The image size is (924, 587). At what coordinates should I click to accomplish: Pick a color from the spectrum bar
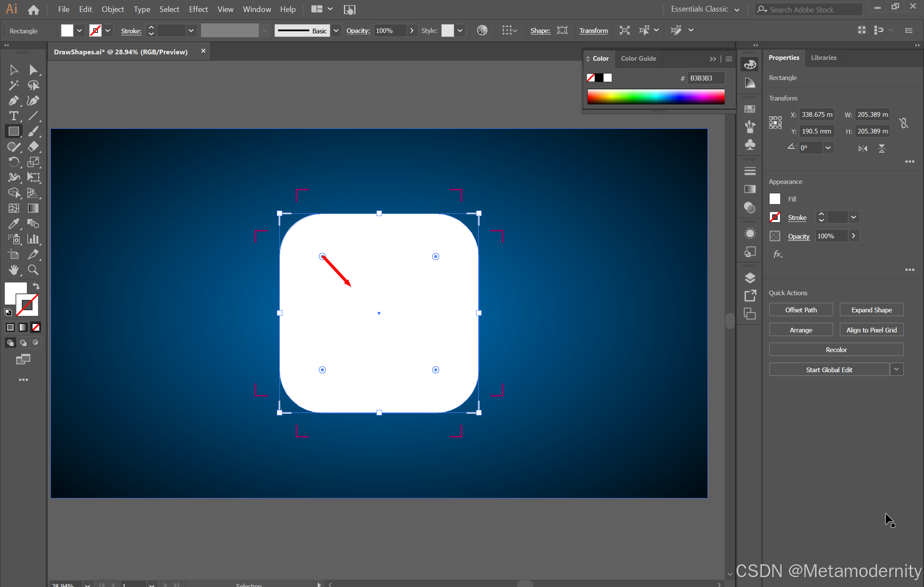coord(656,97)
